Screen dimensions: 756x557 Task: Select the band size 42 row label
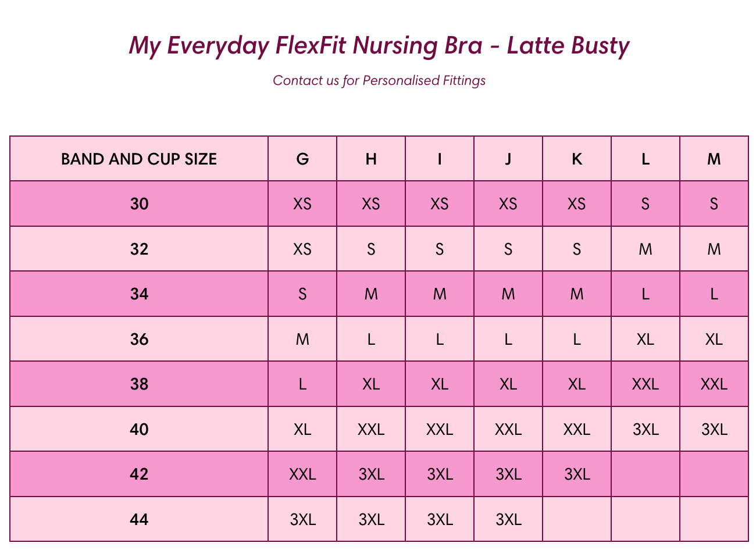click(x=139, y=474)
